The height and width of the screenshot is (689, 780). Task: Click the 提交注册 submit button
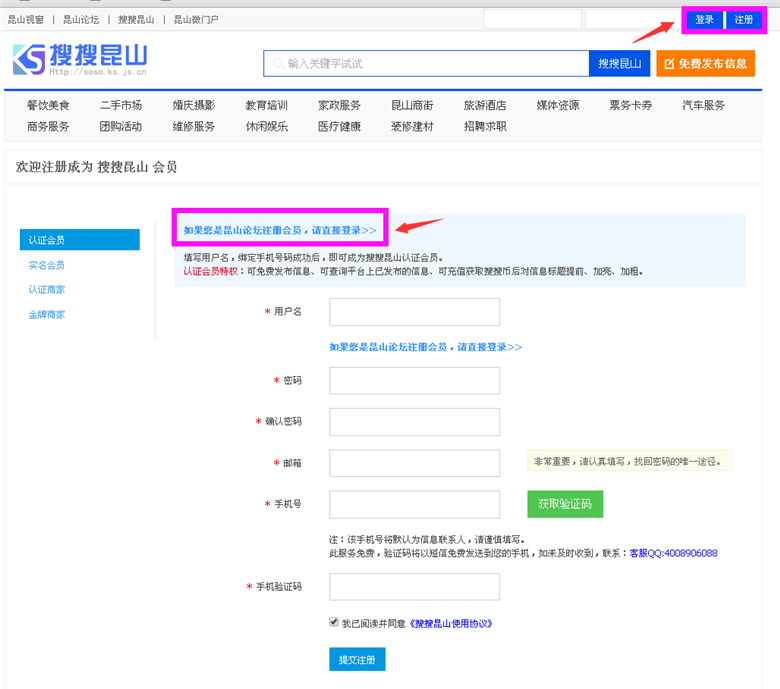357,659
